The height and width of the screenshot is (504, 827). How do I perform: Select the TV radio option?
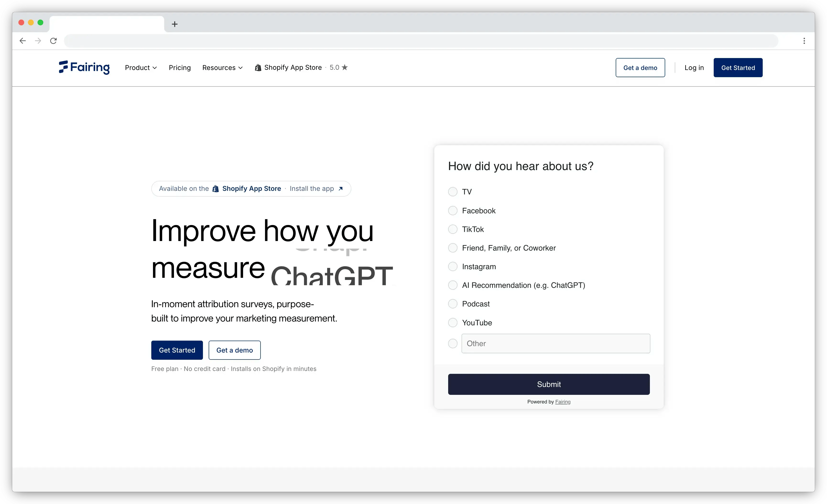[x=453, y=192]
